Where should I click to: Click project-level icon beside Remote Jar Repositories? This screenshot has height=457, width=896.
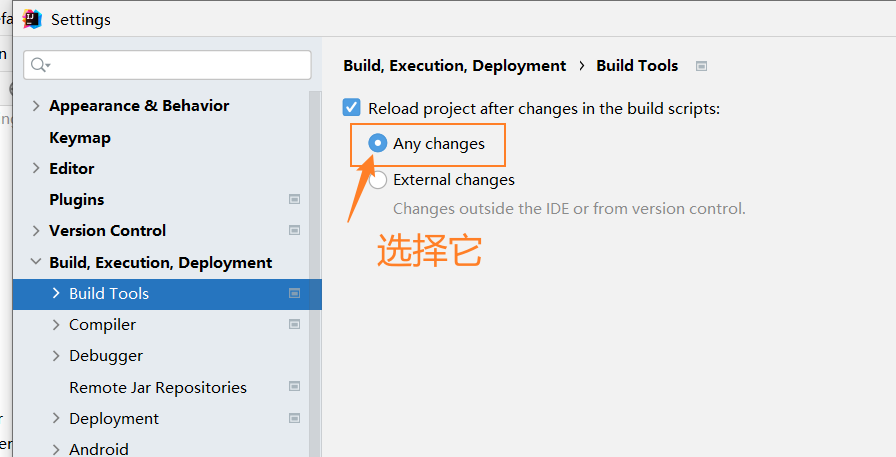(294, 387)
